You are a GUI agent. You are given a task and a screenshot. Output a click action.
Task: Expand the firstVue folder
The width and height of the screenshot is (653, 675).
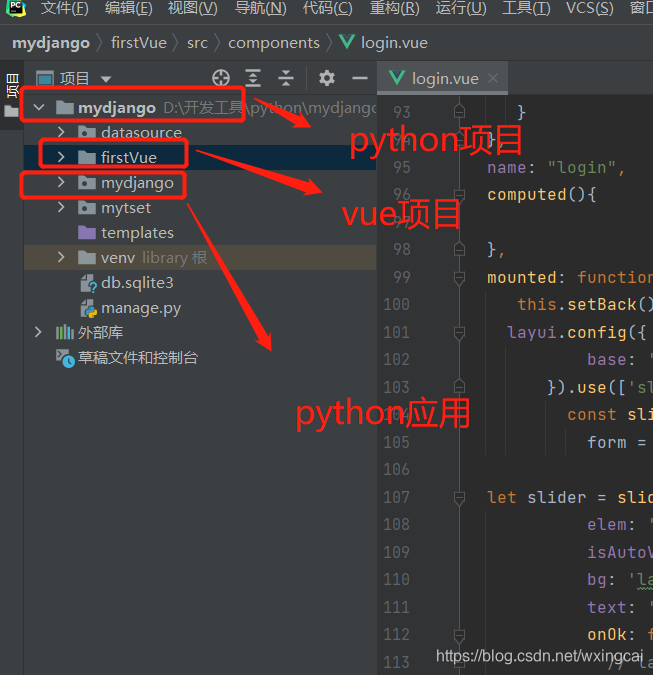(61, 157)
